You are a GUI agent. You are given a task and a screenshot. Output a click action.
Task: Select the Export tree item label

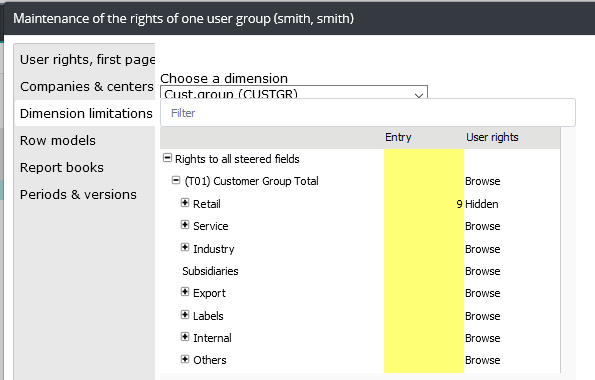[x=209, y=293]
